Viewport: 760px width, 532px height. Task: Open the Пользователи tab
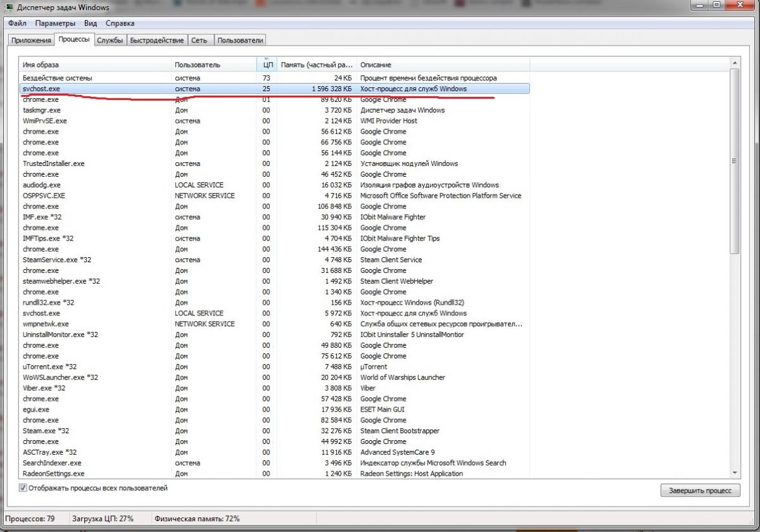(x=240, y=41)
